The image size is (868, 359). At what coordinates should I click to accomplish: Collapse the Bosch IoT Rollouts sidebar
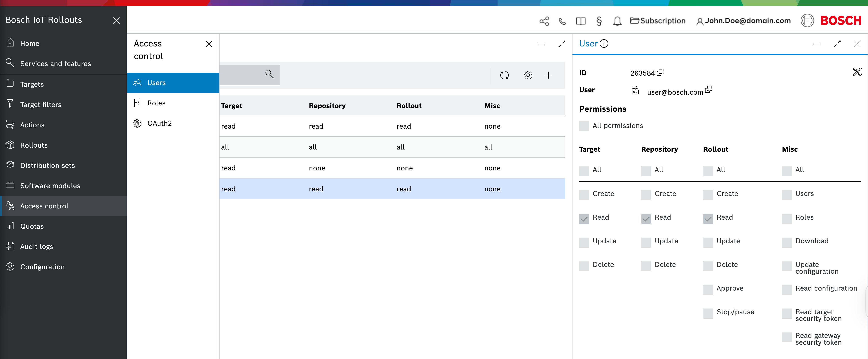[116, 21]
